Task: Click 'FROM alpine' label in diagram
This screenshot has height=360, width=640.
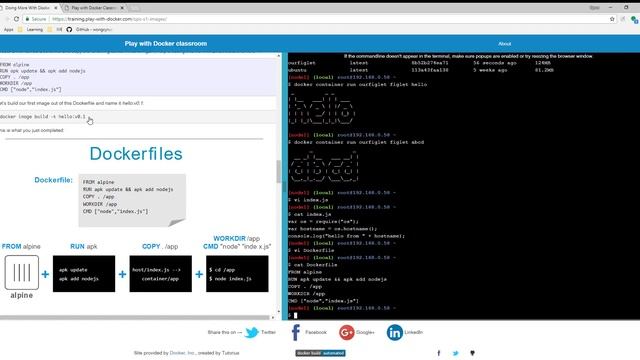Action: [21, 247]
